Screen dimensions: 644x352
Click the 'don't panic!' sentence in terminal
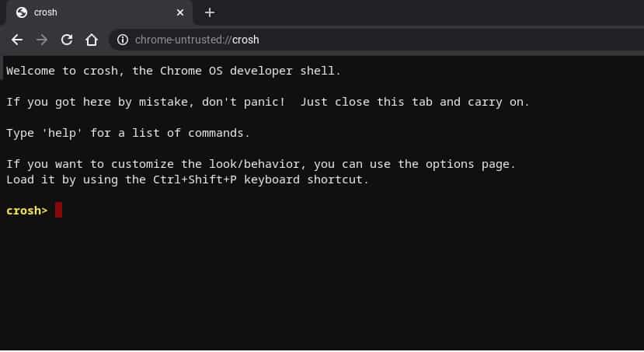pyautogui.click(x=243, y=102)
